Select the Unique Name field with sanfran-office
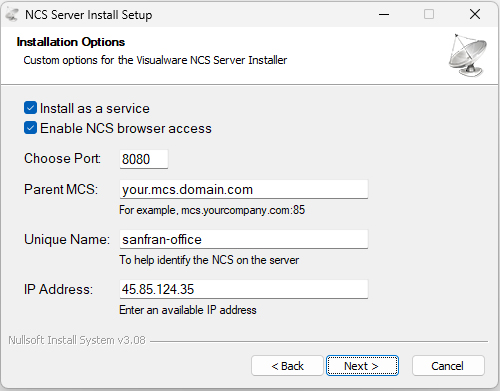Screen dimensions: 500x391 [x=244, y=239]
